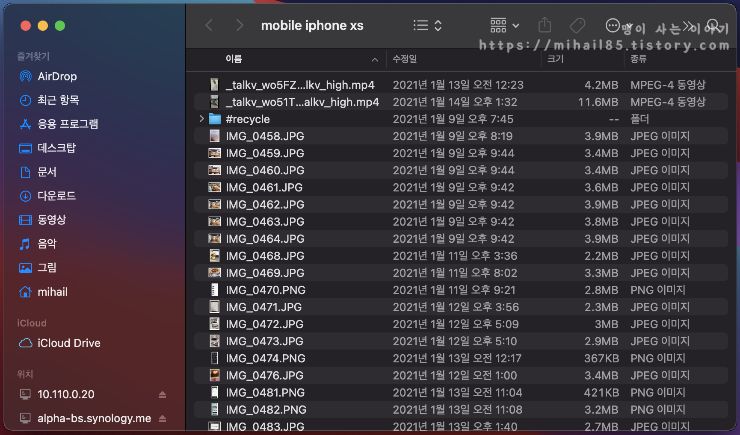Click the window title mobile iphone xs
Image resolution: width=740 pixels, height=435 pixels.
pyautogui.click(x=312, y=25)
